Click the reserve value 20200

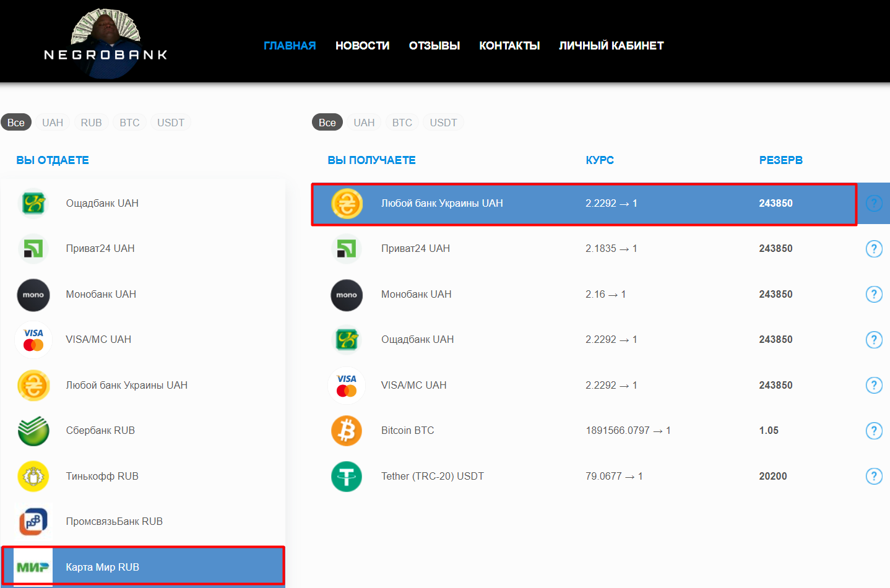tap(773, 476)
